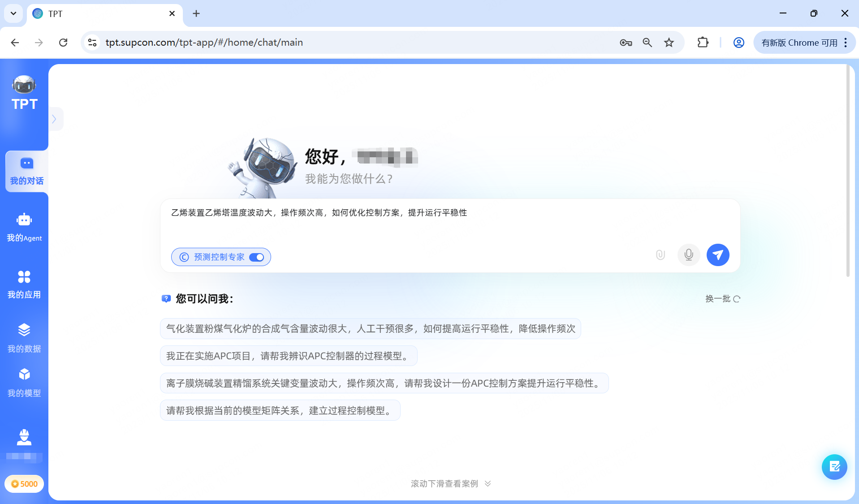This screenshot has height=504, width=859.
Task: Open 我的数据 section
Action: [x=24, y=338]
